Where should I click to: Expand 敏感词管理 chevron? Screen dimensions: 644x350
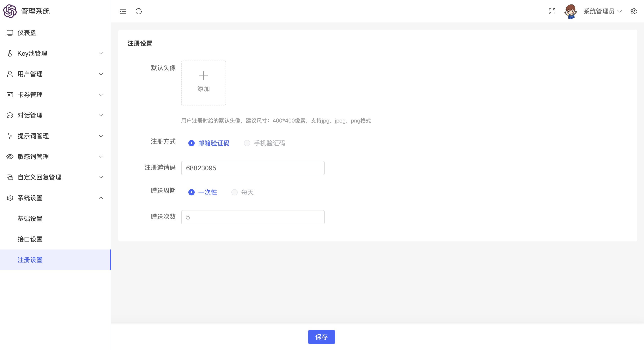(101, 157)
